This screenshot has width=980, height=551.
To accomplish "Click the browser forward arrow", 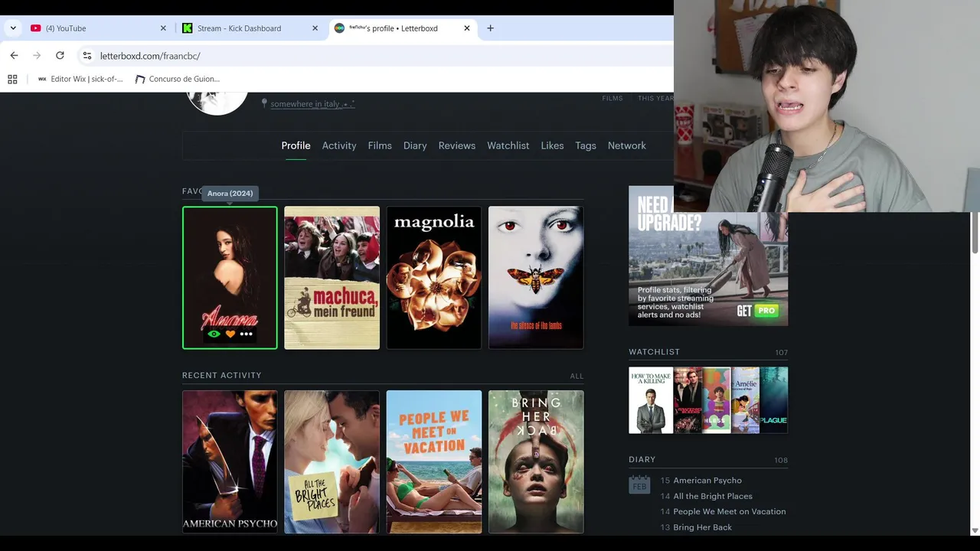I will point(37,55).
